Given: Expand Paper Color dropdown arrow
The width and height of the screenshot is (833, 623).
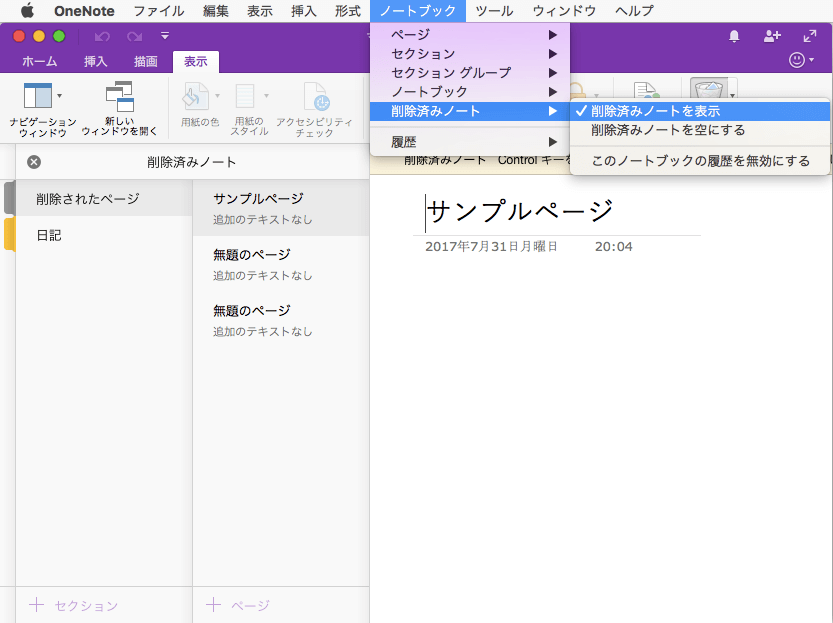Looking at the screenshot, I should [x=217, y=96].
